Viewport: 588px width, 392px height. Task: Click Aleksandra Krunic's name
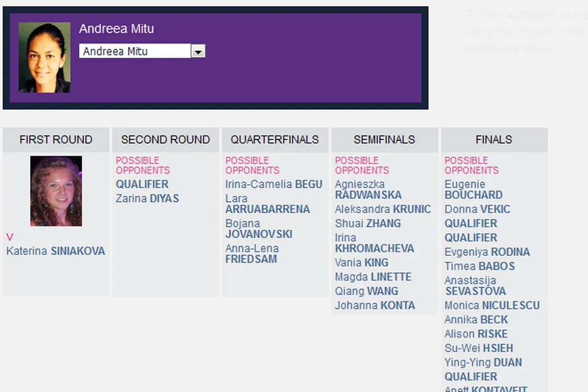pyautogui.click(x=383, y=209)
